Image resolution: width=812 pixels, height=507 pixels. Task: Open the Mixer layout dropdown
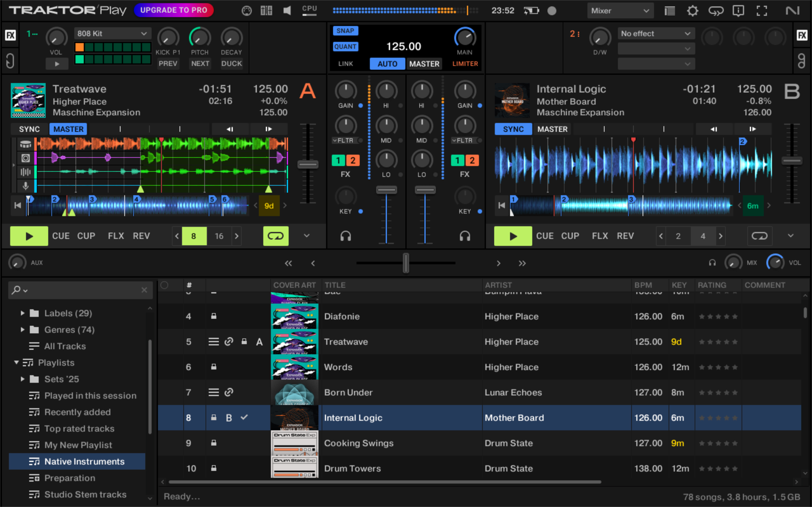point(620,11)
